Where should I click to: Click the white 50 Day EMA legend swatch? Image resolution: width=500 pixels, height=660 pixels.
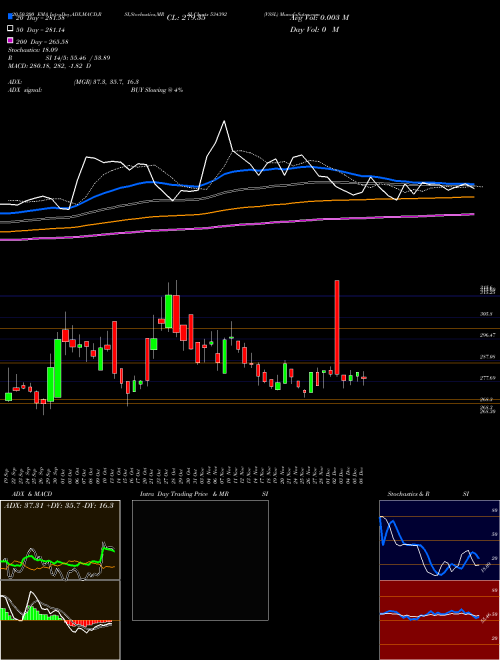click(10, 29)
